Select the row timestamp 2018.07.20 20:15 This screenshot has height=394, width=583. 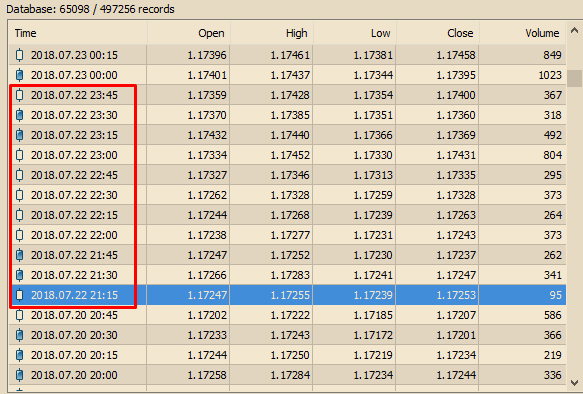click(74, 355)
